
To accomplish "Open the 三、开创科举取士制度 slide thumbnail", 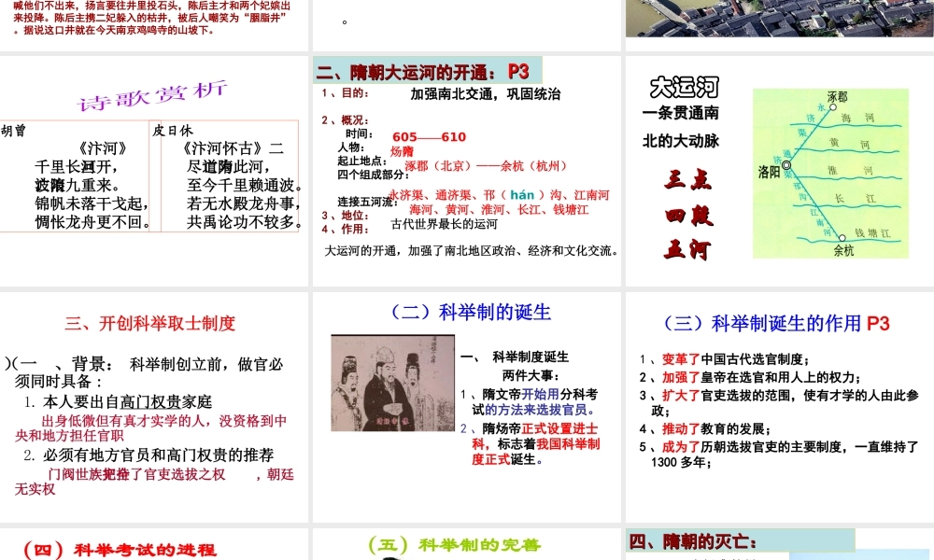I will point(154,407).
